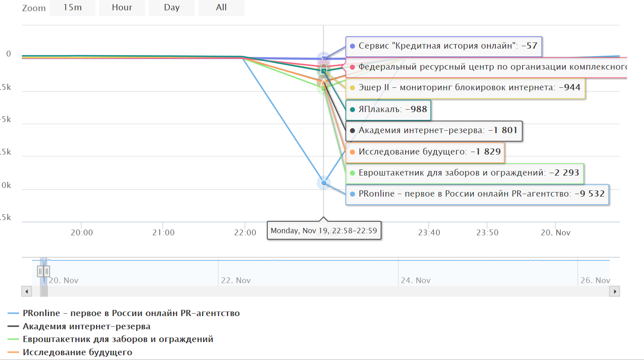Screen dimensions: 644x361
Task: Click the navigator scrollbar left arrow
Action: [26, 291]
